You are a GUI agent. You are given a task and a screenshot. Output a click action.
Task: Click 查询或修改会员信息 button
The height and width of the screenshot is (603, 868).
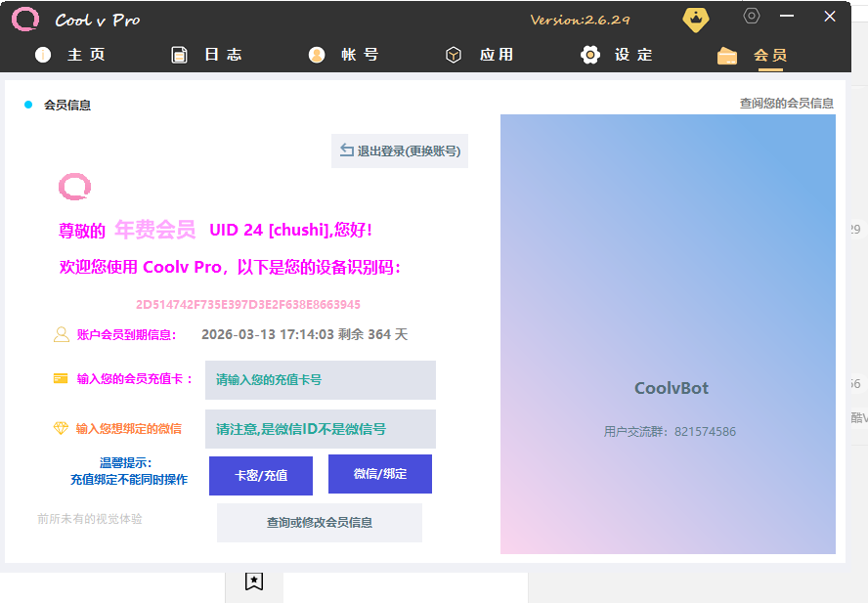(320, 523)
